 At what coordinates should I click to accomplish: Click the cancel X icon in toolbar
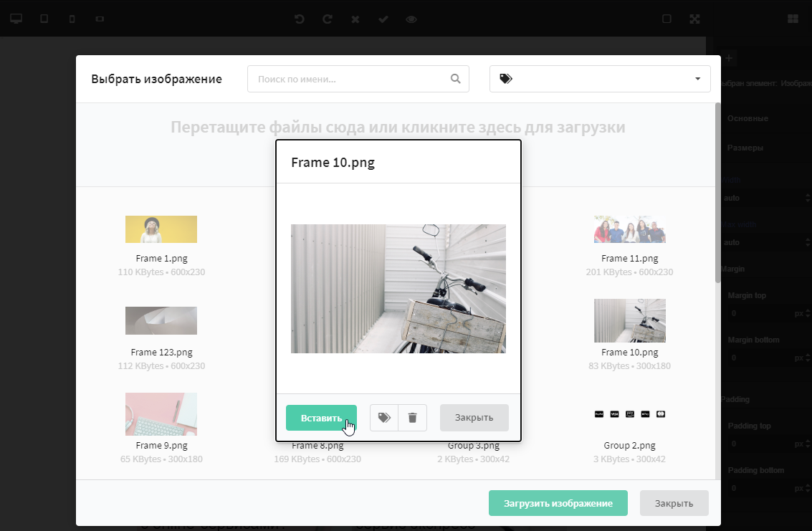click(x=355, y=19)
